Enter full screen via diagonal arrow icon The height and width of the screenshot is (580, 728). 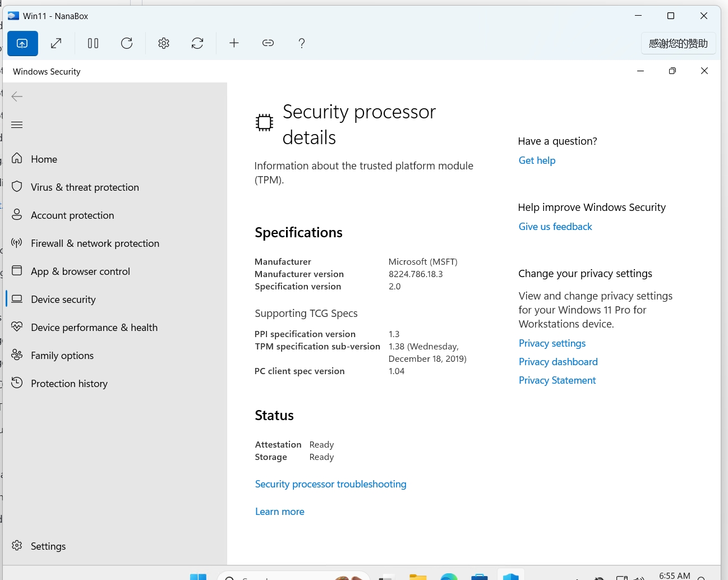click(x=56, y=43)
